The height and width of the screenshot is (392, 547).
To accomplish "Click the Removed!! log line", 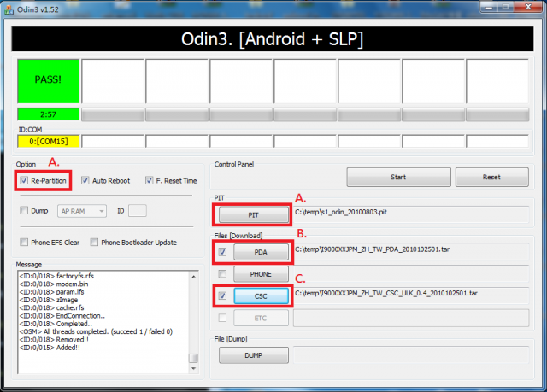I will pos(54,340).
